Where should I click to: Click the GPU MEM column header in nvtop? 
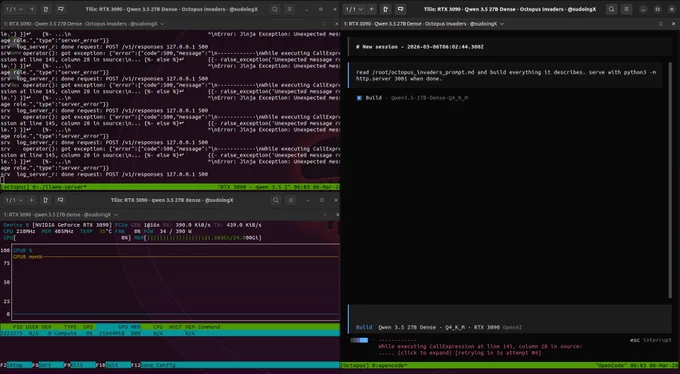(129, 327)
